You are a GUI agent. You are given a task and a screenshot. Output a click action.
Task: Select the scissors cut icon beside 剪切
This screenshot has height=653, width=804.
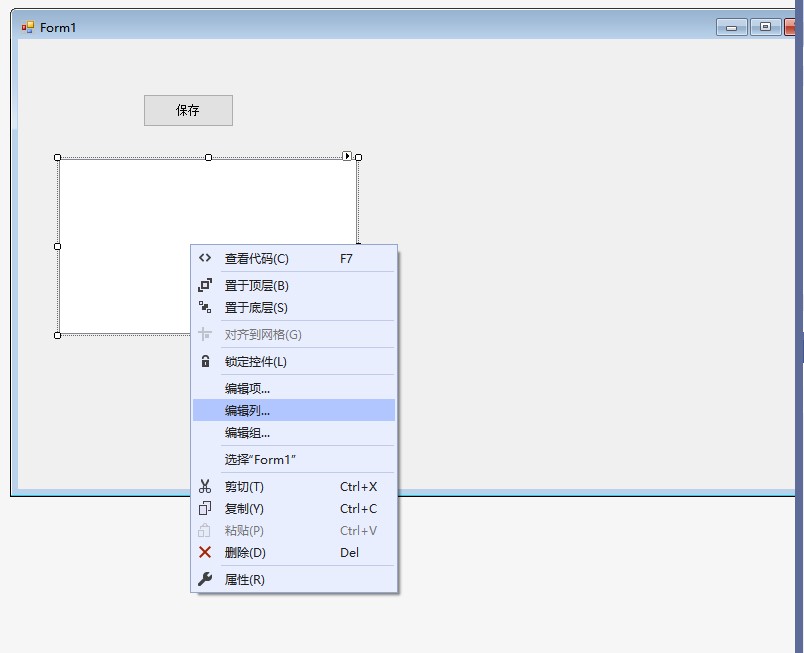205,486
